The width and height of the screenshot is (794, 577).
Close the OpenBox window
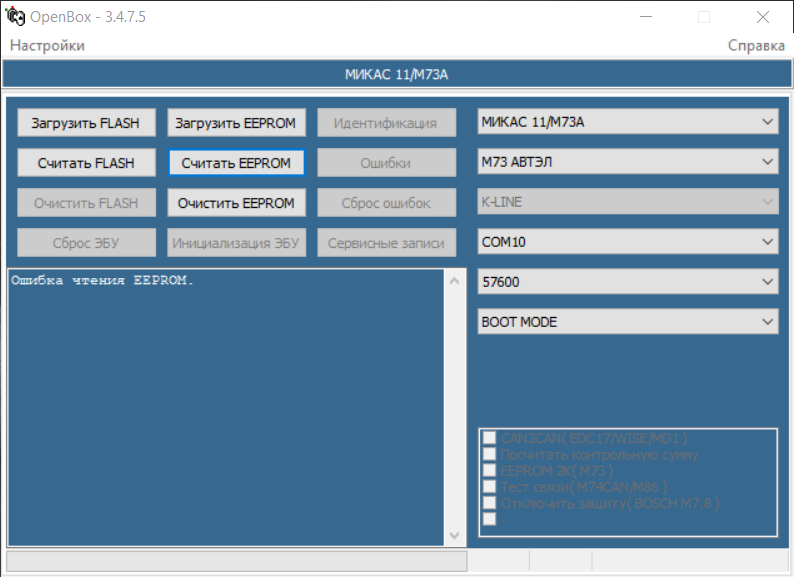tap(763, 17)
